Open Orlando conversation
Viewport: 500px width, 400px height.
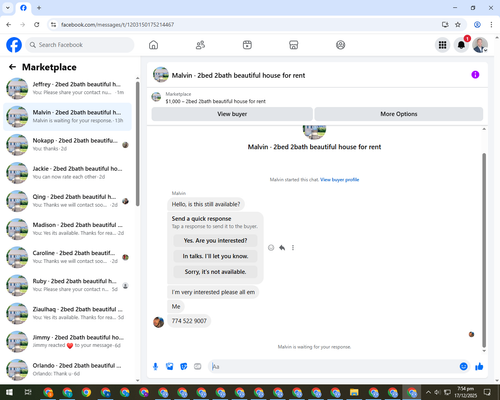[x=67, y=369]
